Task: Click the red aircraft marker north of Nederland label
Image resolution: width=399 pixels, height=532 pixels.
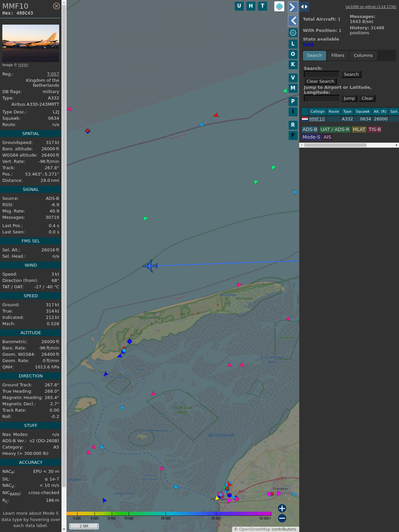Action: click(x=216, y=115)
